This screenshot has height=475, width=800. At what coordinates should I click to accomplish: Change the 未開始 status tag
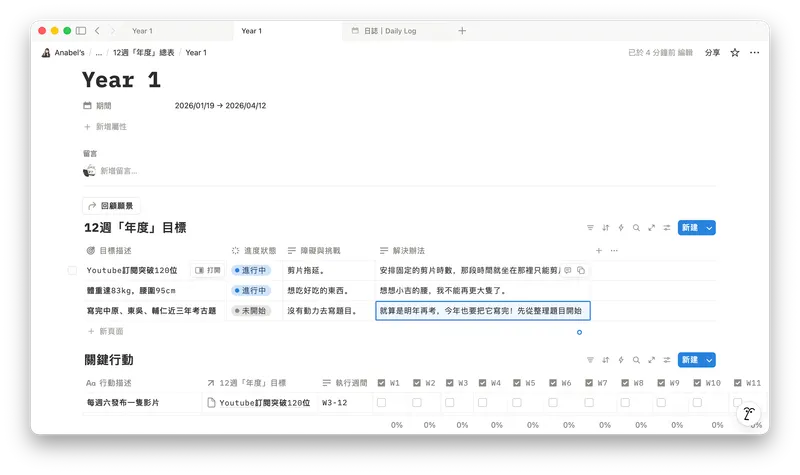(x=250, y=311)
